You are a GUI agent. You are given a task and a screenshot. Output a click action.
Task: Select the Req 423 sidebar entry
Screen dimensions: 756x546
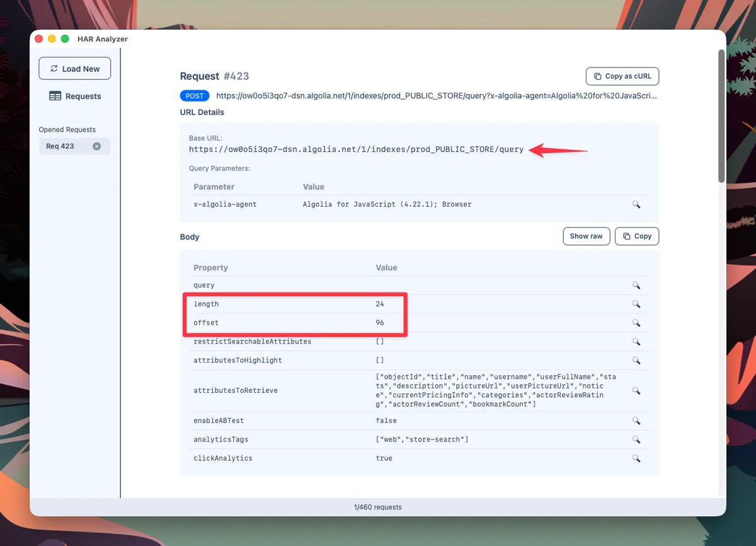[60, 146]
